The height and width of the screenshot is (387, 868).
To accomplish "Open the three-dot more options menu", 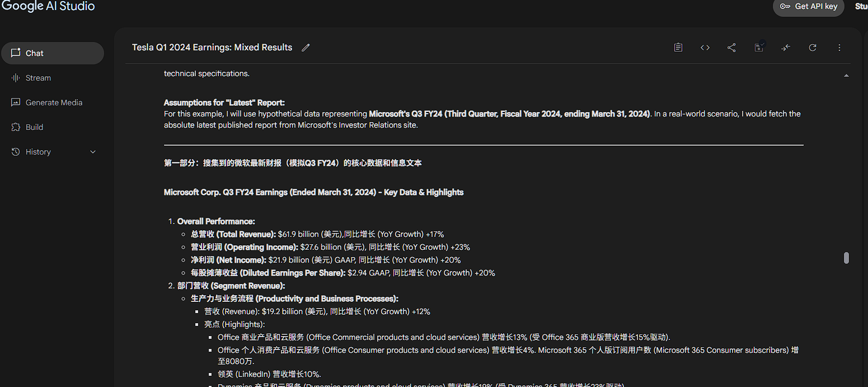I will click(x=839, y=48).
